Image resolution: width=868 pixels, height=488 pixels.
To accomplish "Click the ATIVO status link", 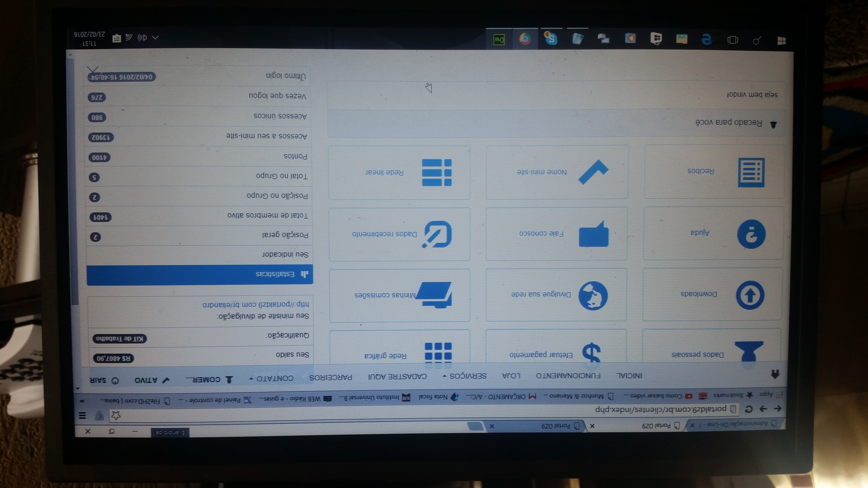I will point(152,380).
